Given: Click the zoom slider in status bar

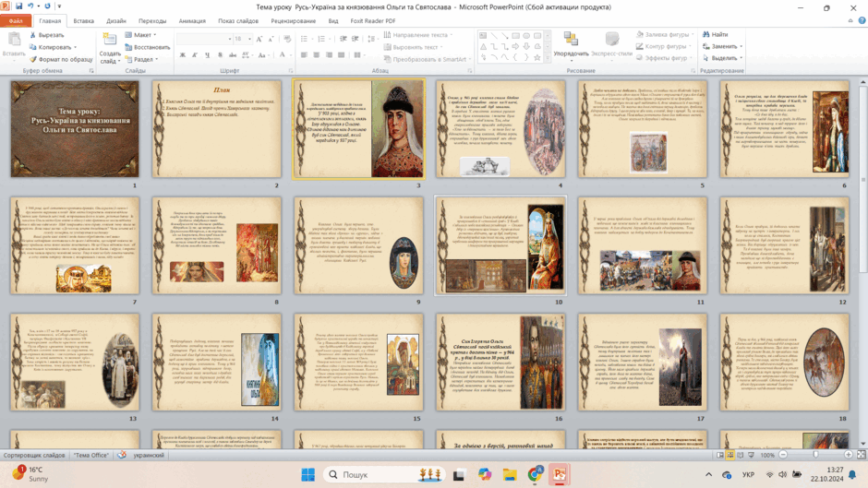Looking at the screenshot, I should [815, 455].
